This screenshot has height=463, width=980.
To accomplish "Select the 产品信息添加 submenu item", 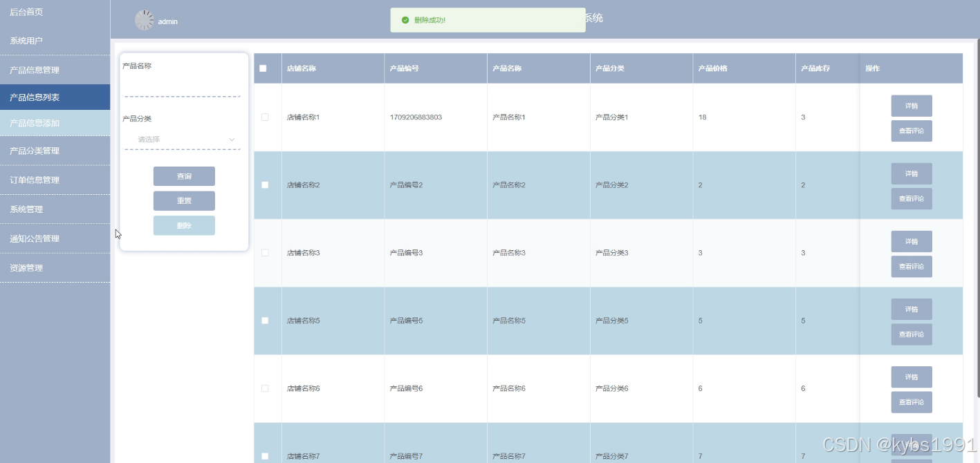I will [x=55, y=123].
